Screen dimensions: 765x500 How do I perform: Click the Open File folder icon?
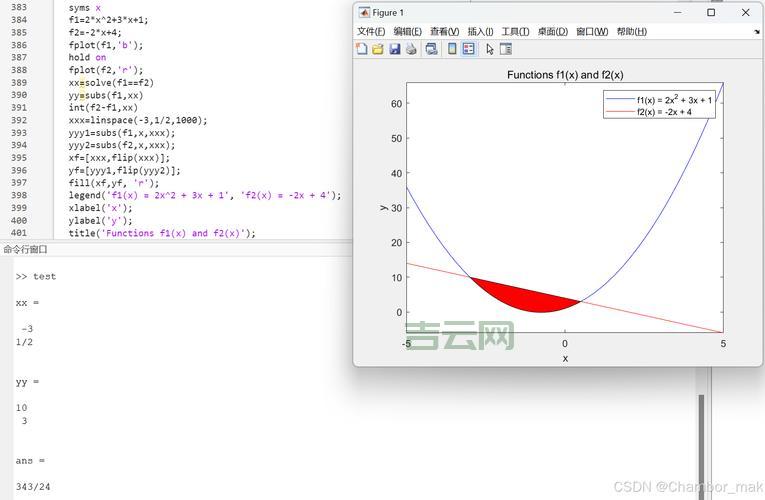[378, 49]
